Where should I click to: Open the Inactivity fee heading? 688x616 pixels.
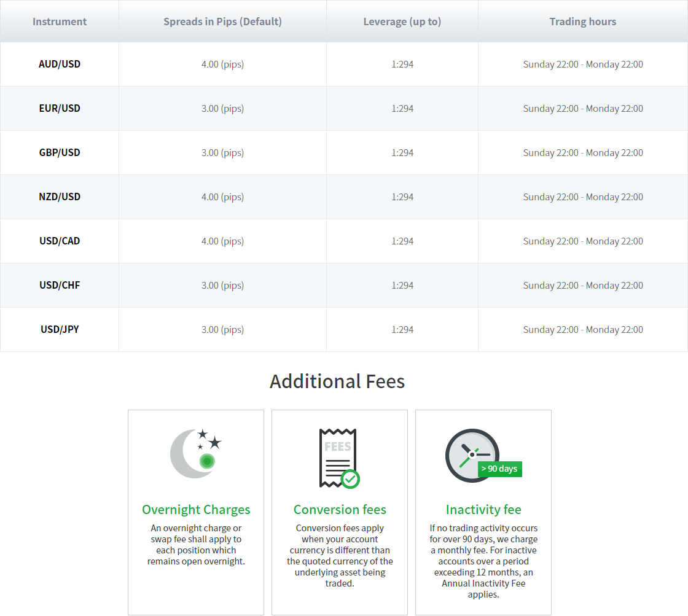(x=483, y=510)
